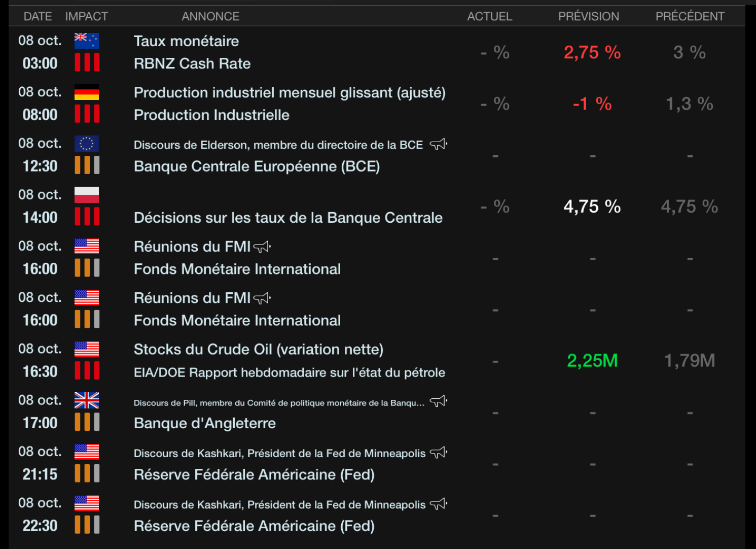The image size is (756, 549).
Task: Click the US flag on the 16:30 row
Action: pos(86,349)
